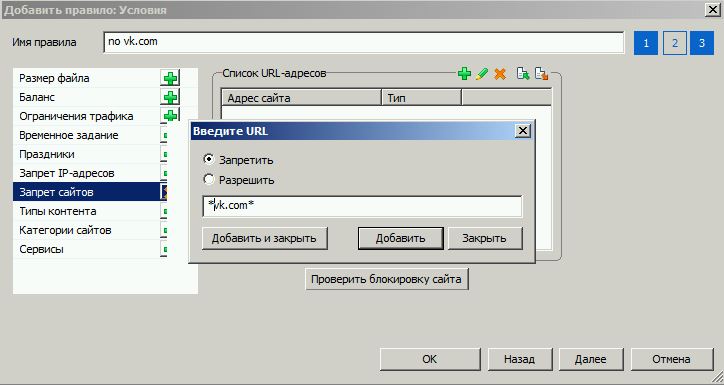This screenshot has height=385, width=724.
Task: Export URL list to file icon
Action: 541,73
